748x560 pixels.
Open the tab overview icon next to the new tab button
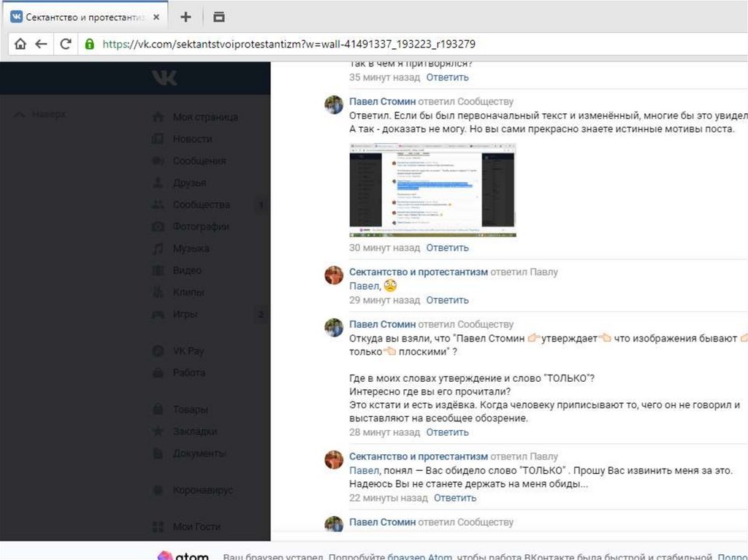coord(218,17)
